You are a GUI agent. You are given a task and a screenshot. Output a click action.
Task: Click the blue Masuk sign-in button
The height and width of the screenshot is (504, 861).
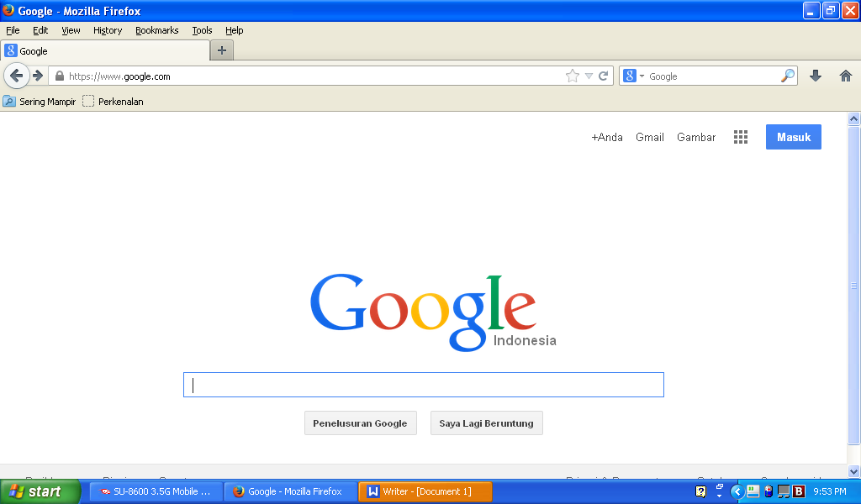pyautogui.click(x=794, y=137)
